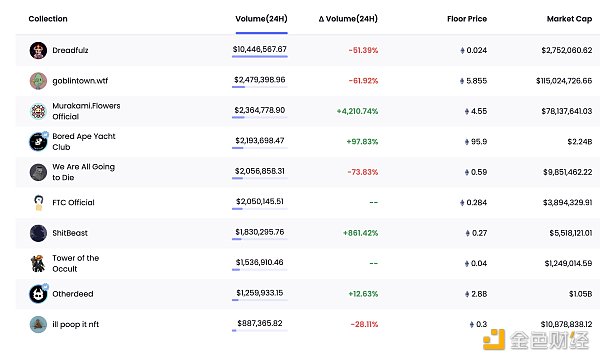Click the We Are All Going to Die avatar
This screenshot has width=600, height=361.
tap(38, 172)
